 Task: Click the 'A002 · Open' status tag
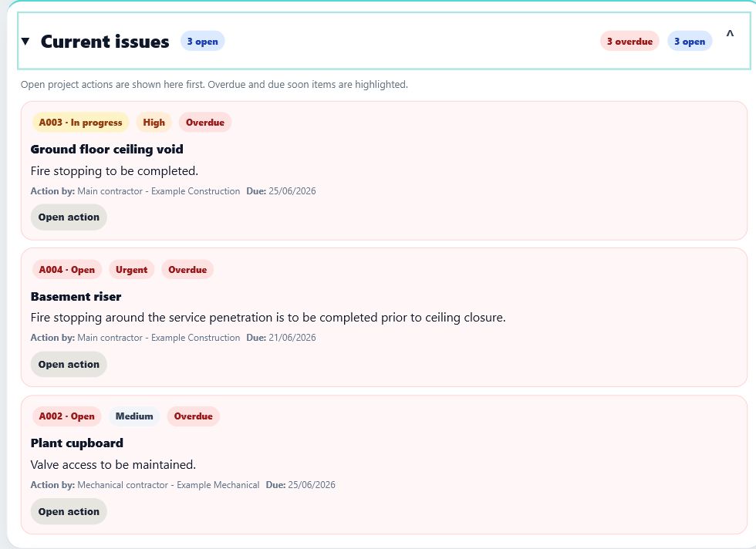[67, 416]
